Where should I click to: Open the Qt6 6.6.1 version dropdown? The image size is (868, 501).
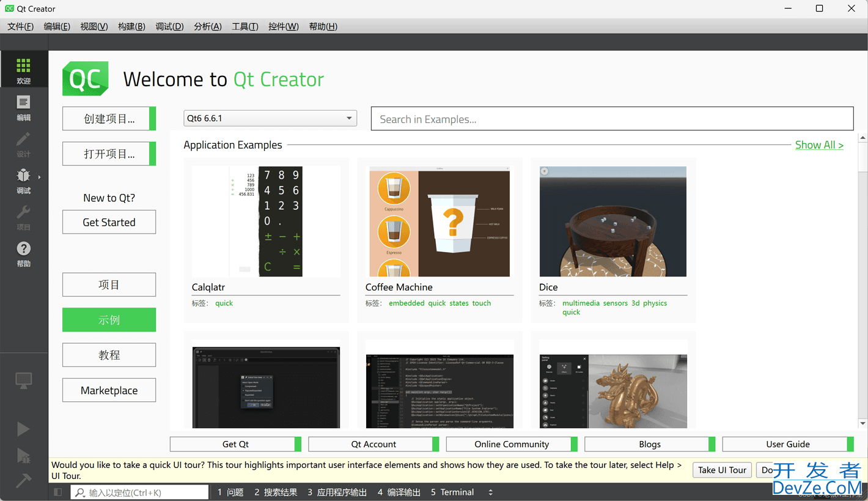coord(270,118)
